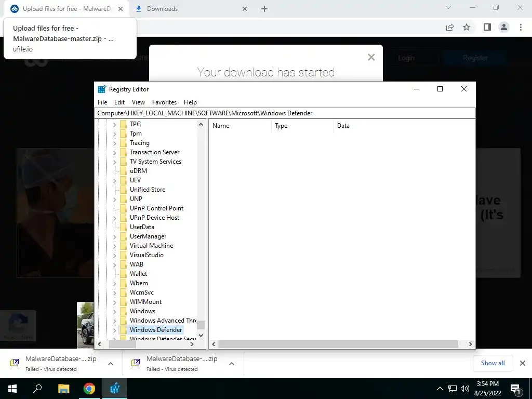Viewport: 532px width, 399px height.
Task: Select the Windows Defender tree item
Action: point(156,329)
